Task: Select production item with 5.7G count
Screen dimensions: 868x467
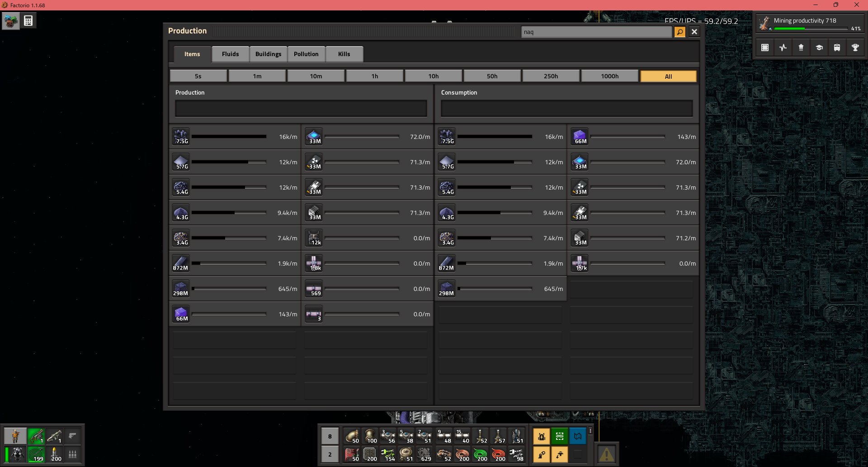Action: pos(181,162)
